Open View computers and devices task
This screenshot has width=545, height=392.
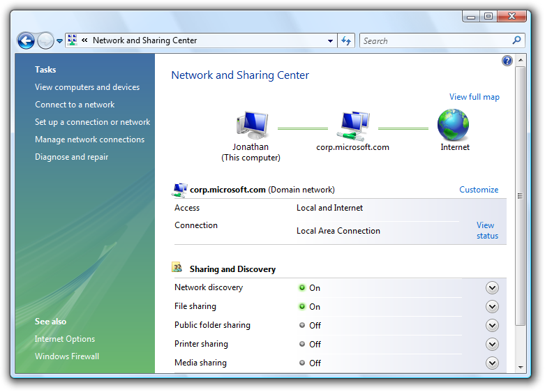87,87
